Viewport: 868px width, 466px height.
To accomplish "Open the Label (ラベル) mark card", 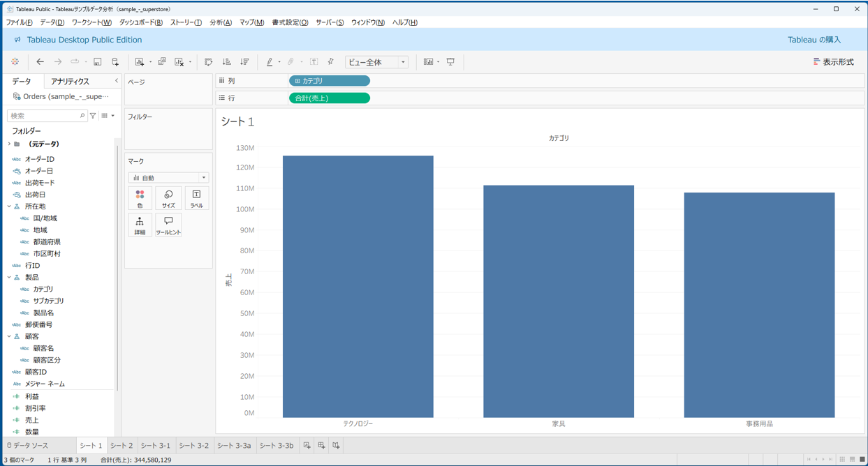I will tap(196, 198).
